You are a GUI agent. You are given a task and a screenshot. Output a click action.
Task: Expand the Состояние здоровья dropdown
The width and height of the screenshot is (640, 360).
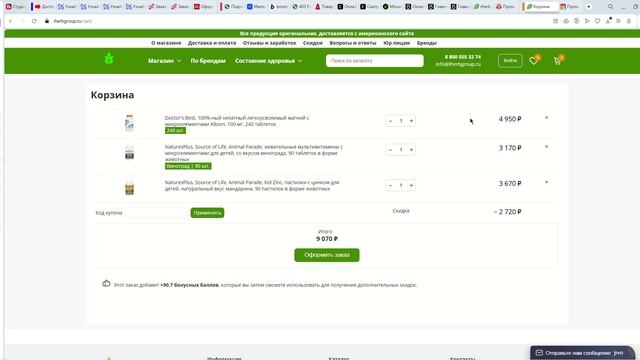(269, 61)
